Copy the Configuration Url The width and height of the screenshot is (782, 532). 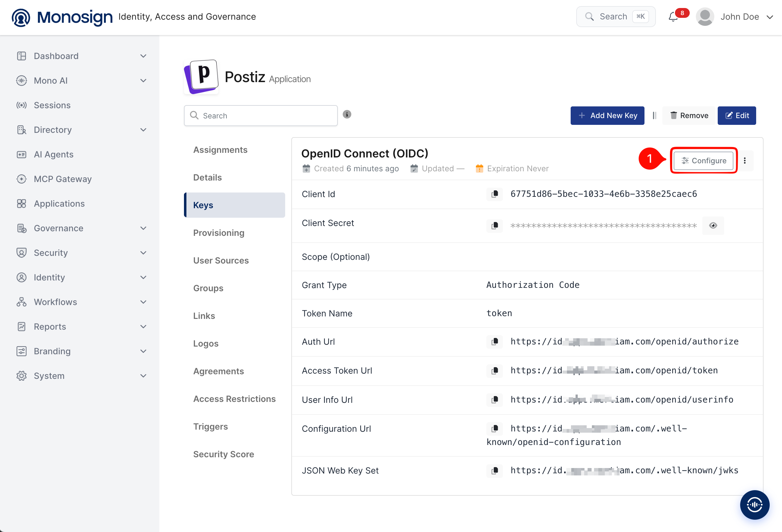point(495,429)
